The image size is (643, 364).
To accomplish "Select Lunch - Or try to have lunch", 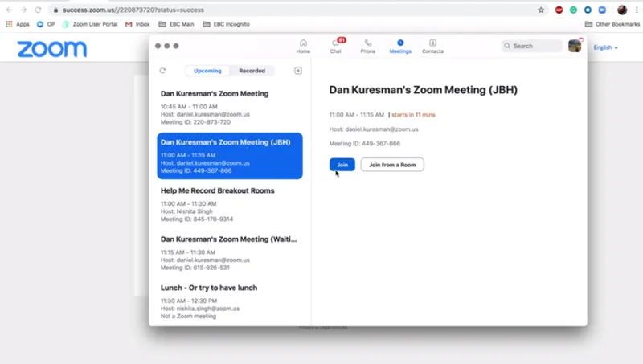I will pos(230,301).
